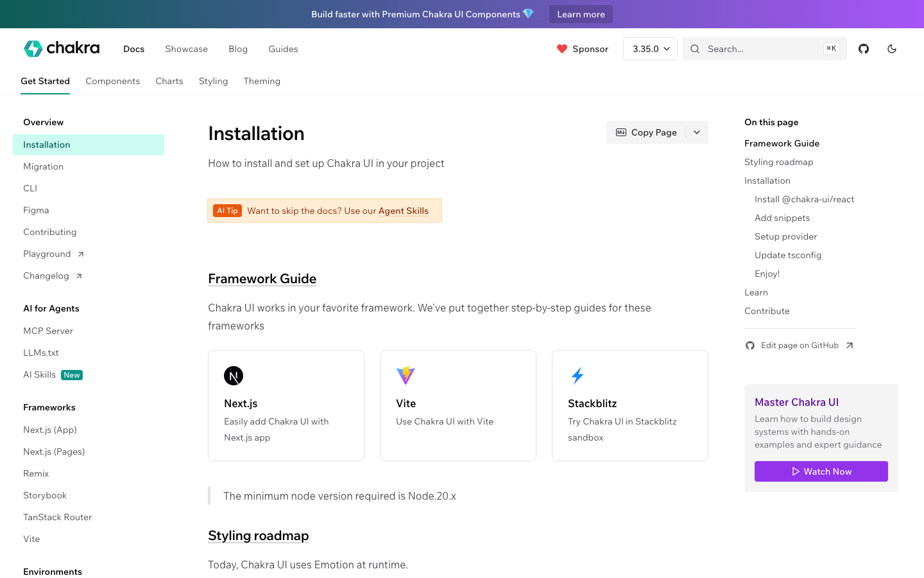Image resolution: width=924 pixels, height=578 pixels.
Task: Click the Vite logo icon
Action: point(406,376)
